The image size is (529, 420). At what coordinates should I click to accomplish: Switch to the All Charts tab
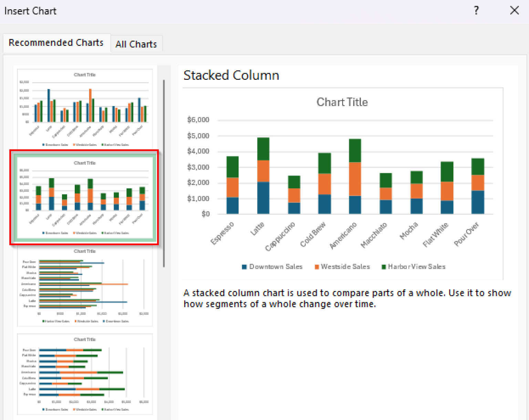pyautogui.click(x=136, y=44)
